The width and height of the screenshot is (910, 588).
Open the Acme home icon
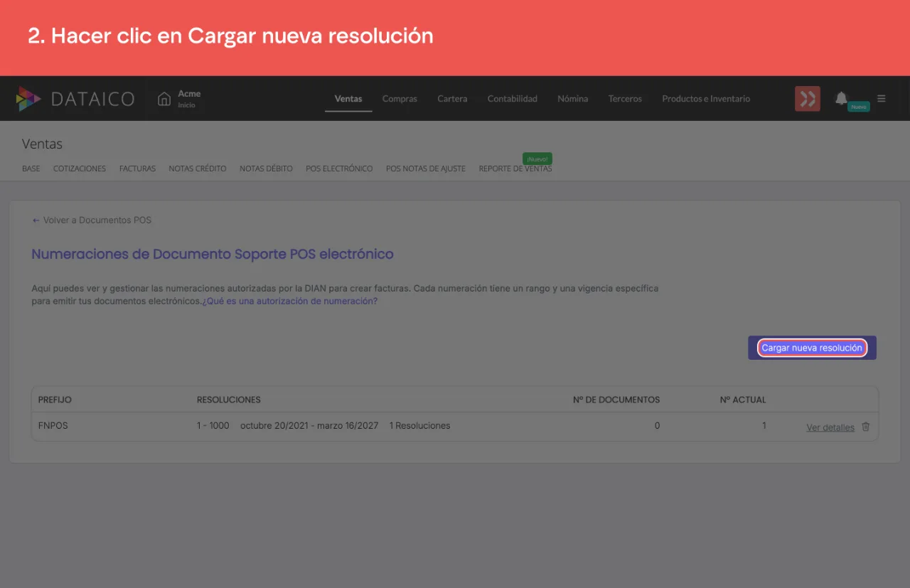pos(164,99)
